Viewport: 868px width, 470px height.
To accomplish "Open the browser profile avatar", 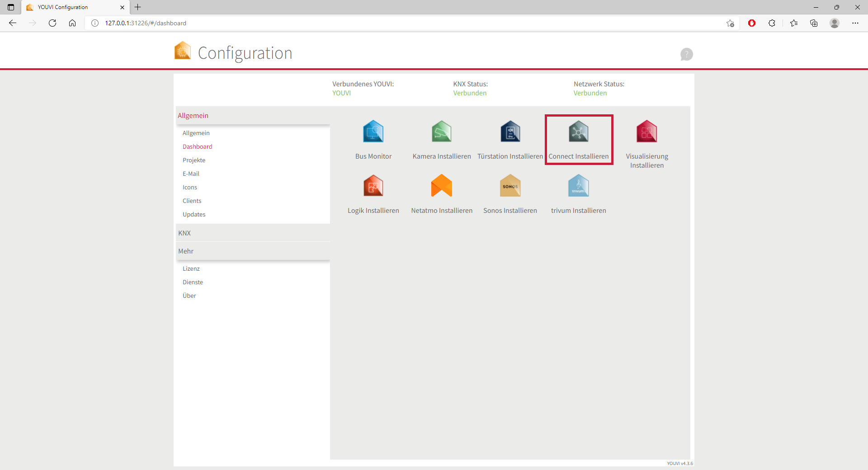I will point(835,23).
